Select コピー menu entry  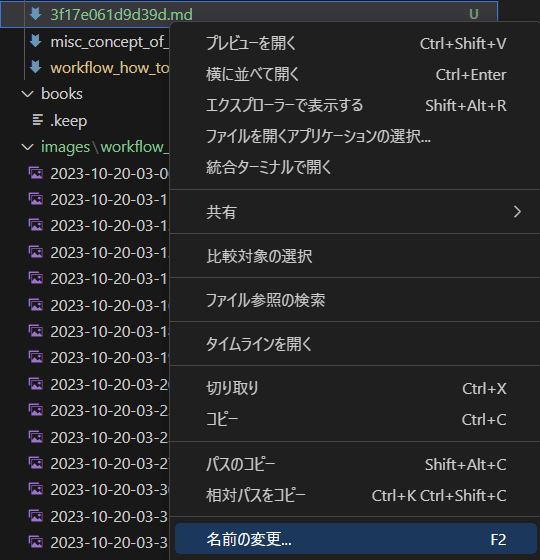pos(356,419)
